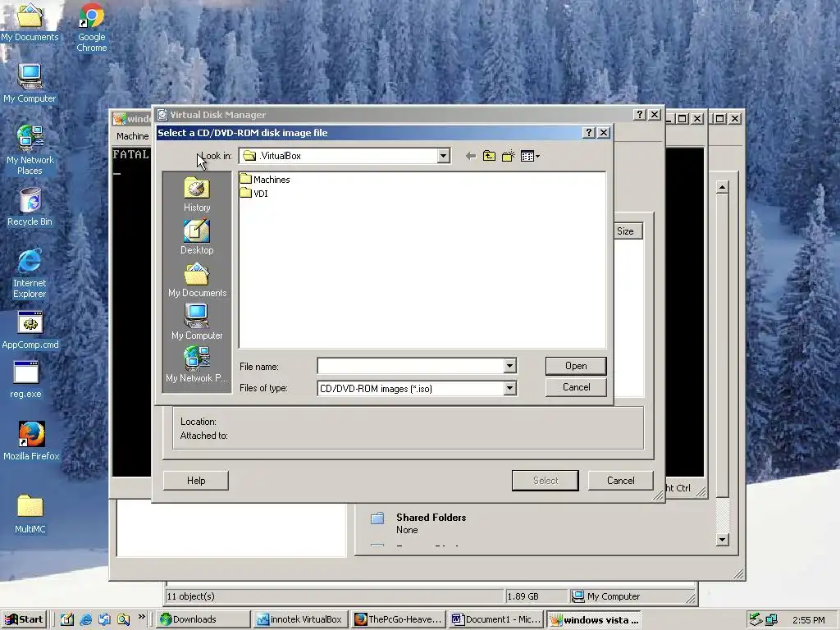This screenshot has height=630, width=840.
Task: Click the Start button
Action: pyautogui.click(x=24, y=619)
